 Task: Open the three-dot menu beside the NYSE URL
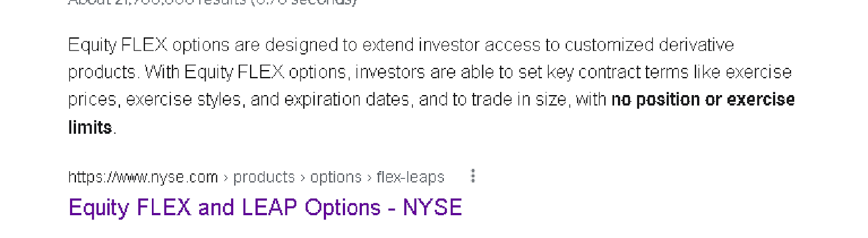pyautogui.click(x=473, y=176)
